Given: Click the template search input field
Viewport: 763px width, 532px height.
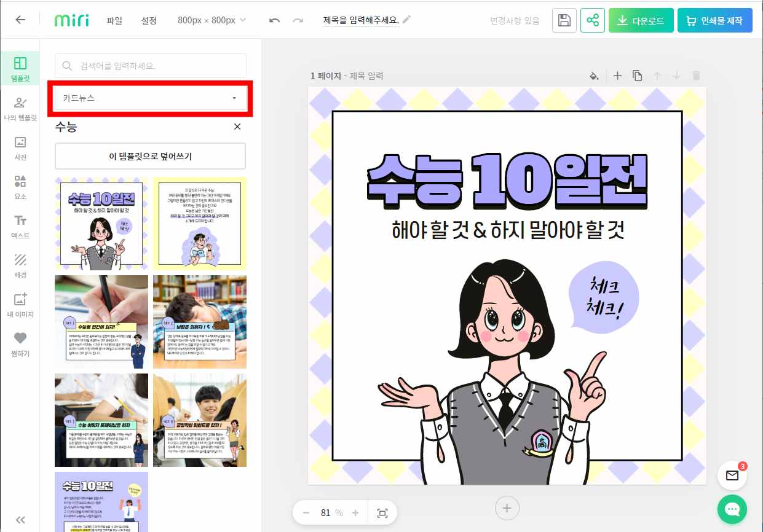Looking at the screenshot, I should tap(151, 66).
